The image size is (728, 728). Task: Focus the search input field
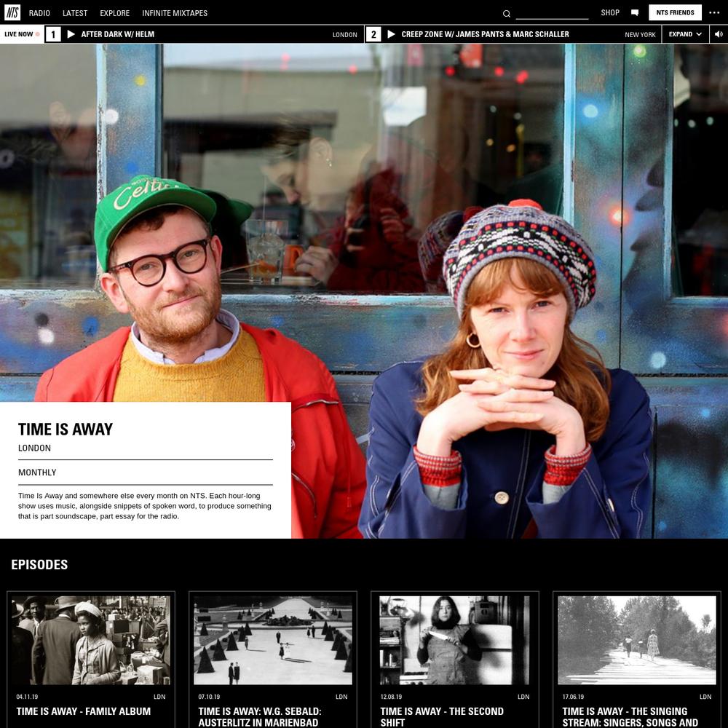pos(552,13)
